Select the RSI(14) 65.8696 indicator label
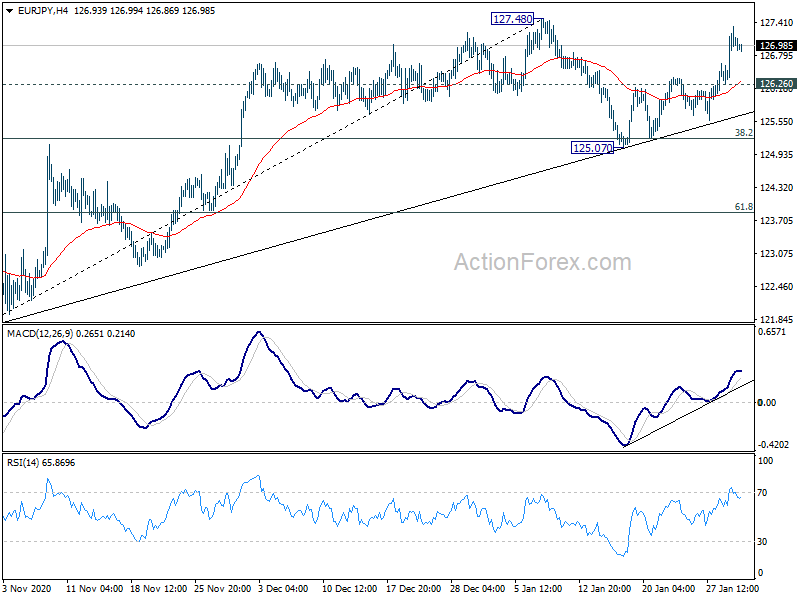The height and width of the screenshot is (600, 800). click(41, 463)
